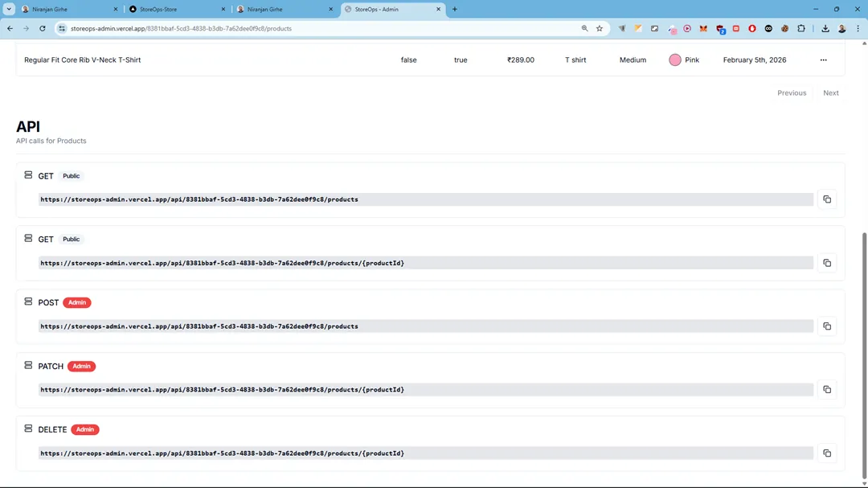Viewport: 868px width, 488px height.
Task: Reload the current page
Action: [x=42, y=28]
